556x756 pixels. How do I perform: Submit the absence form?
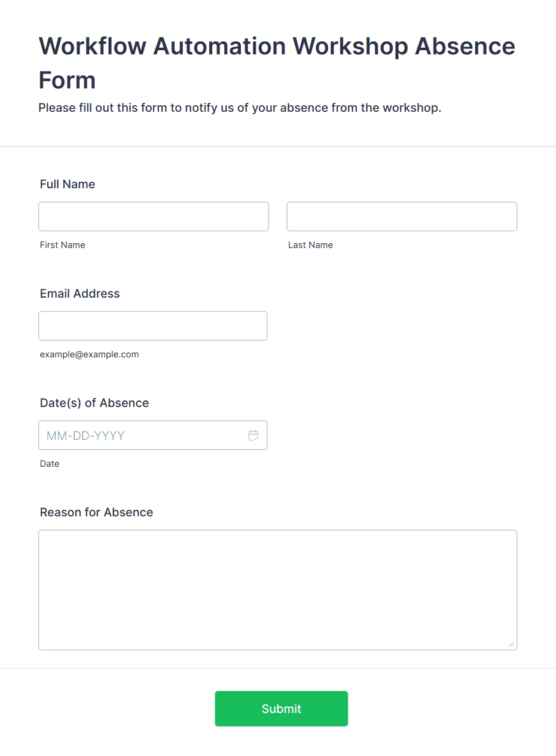point(282,709)
